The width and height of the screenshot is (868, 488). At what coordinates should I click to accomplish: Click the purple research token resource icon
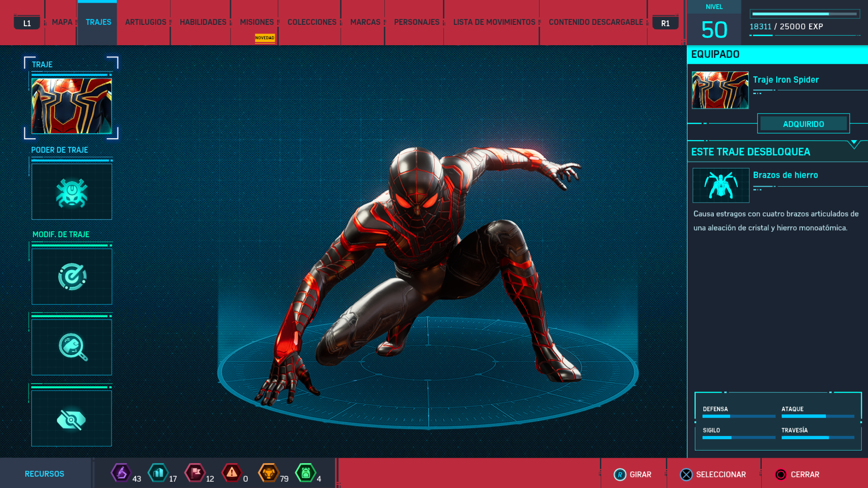click(121, 473)
